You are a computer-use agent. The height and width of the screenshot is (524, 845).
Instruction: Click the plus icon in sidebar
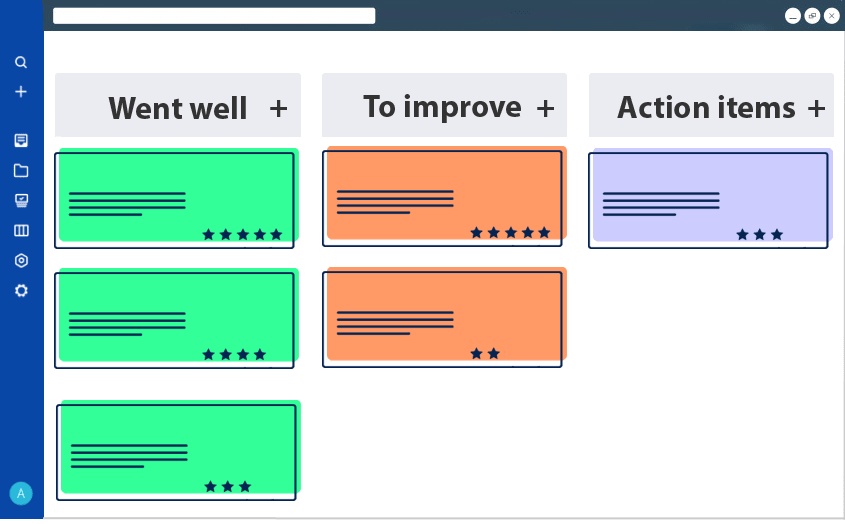21,92
